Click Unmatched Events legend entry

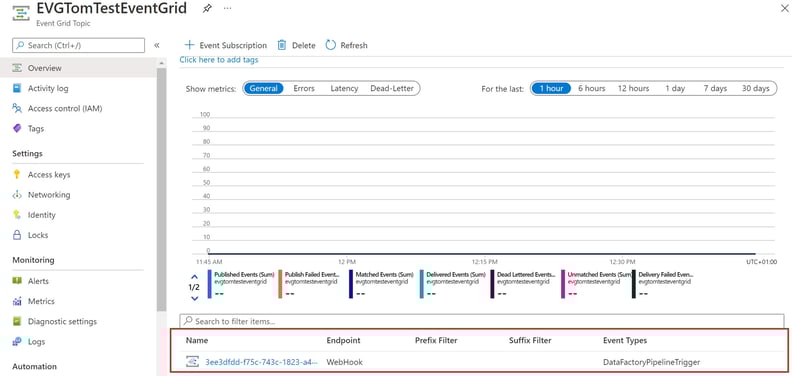[x=596, y=284]
